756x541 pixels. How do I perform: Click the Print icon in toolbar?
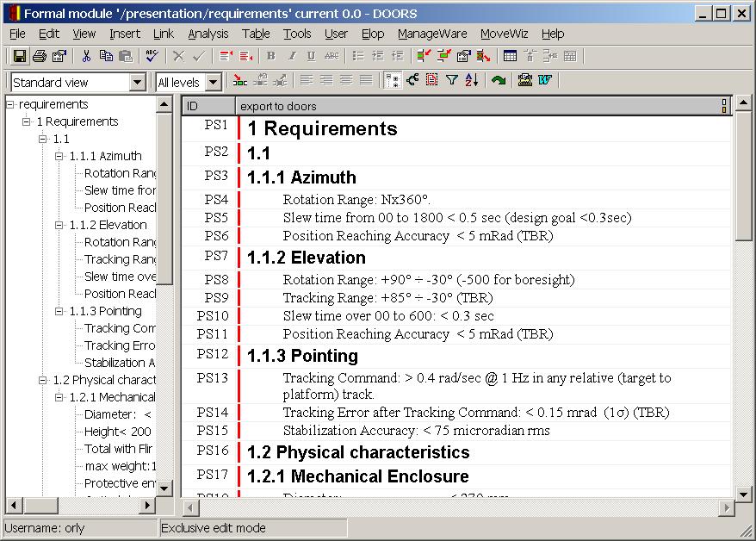click(x=40, y=56)
